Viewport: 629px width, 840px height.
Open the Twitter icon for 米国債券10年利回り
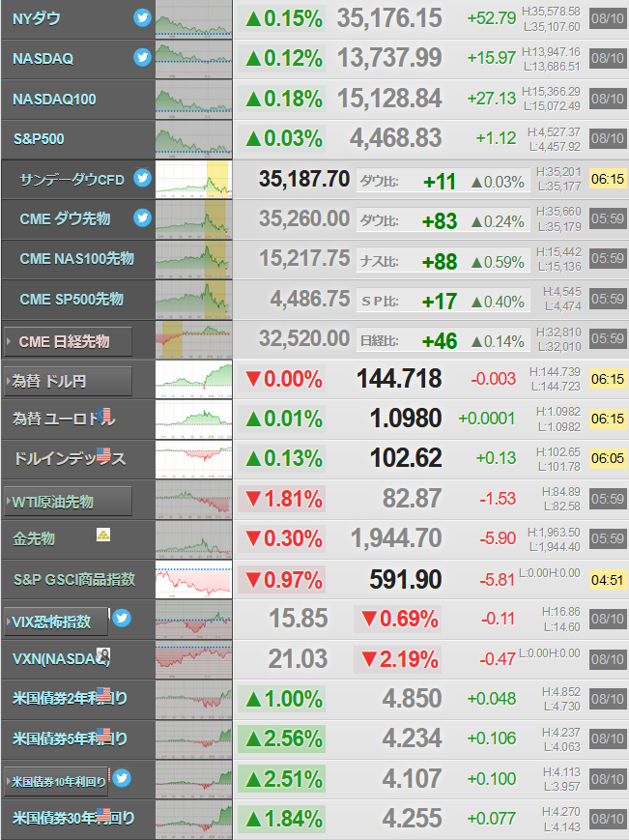pos(122,778)
